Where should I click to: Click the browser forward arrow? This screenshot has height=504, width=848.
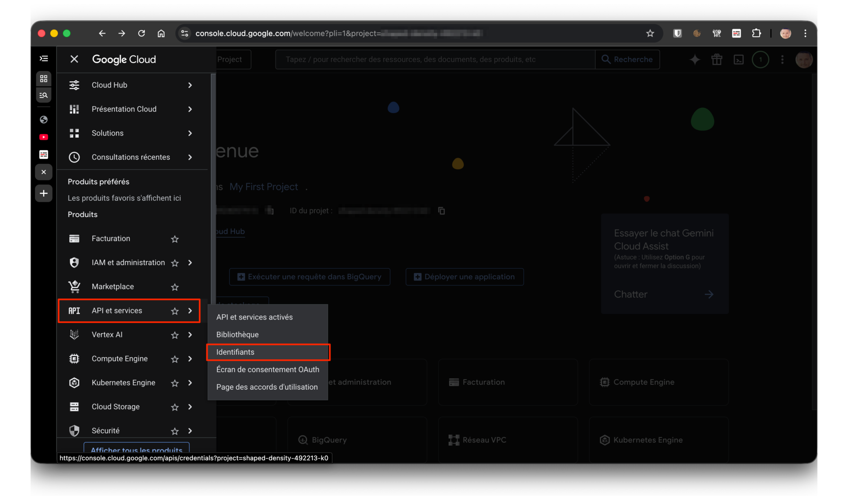tap(122, 34)
